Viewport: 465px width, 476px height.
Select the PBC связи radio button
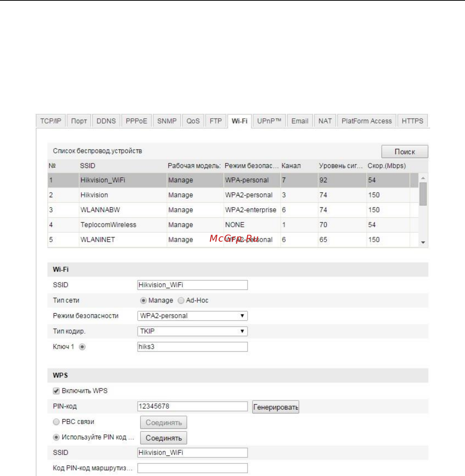56,422
